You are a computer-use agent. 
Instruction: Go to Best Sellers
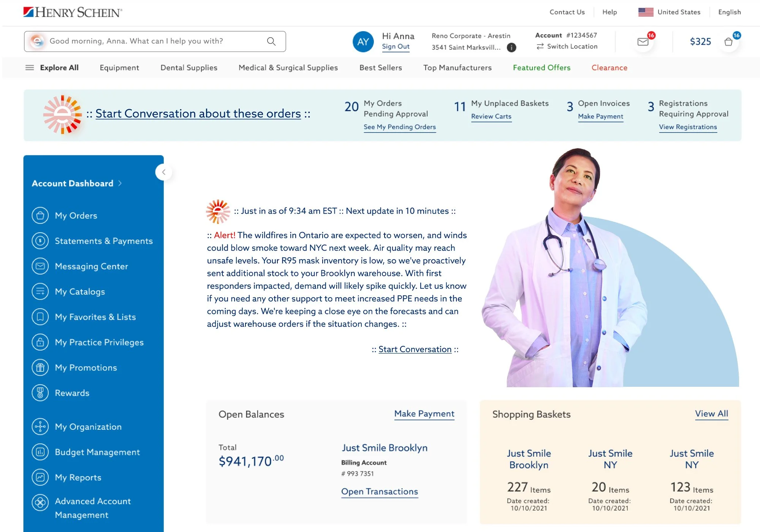tap(380, 68)
